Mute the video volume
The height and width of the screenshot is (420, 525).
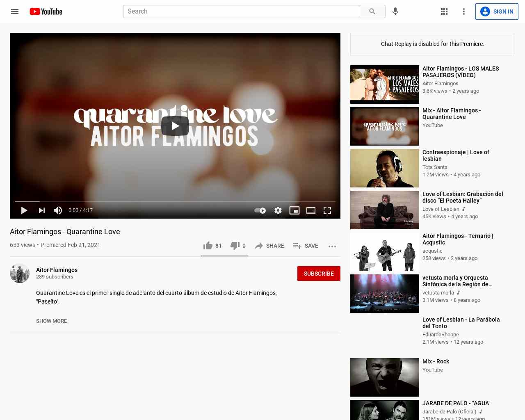pyautogui.click(x=58, y=210)
